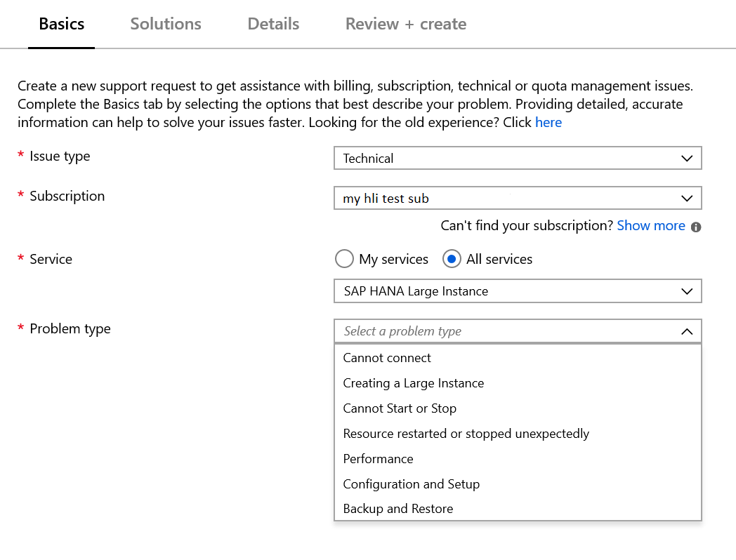Screen dimensions: 736x560
Task: Choose Configuration and Setup option
Action: [x=518, y=484]
